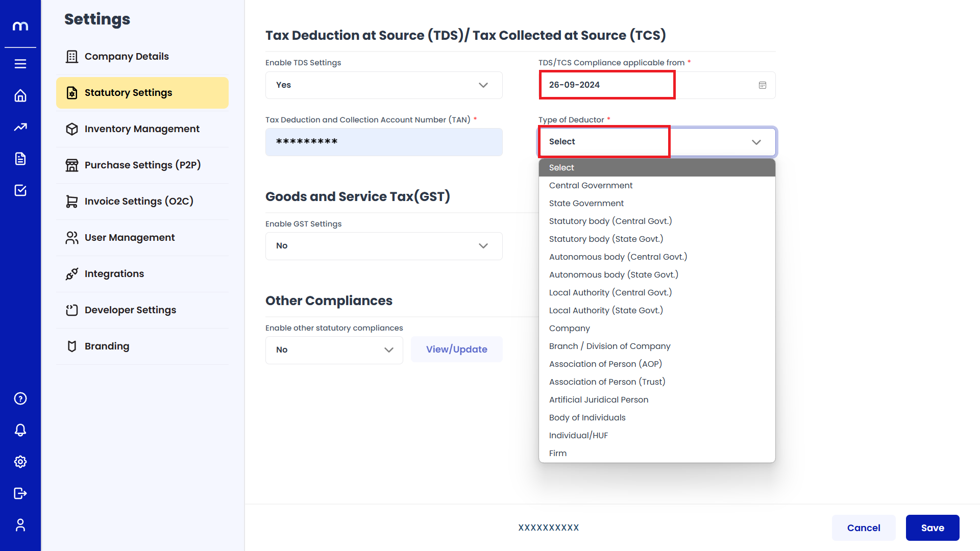The height and width of the screenshot is (551, 980).
Task: Click the help question mark icon
Action: [20, 398]
